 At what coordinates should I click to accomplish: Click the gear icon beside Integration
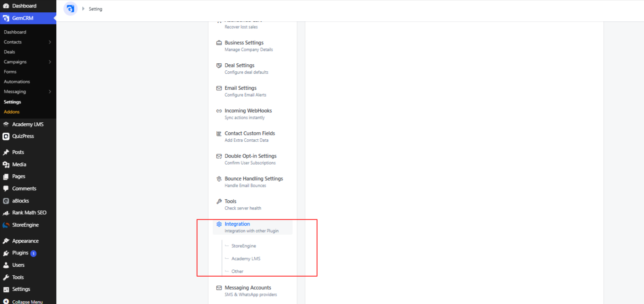(x=219, y=224)
